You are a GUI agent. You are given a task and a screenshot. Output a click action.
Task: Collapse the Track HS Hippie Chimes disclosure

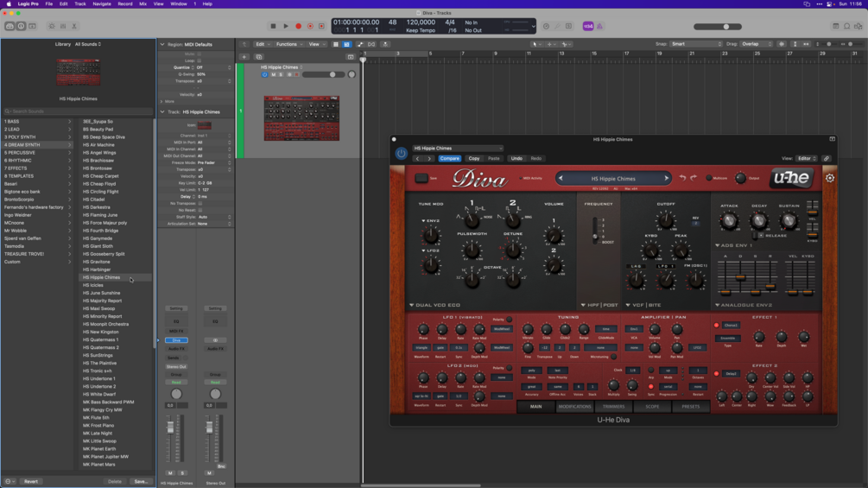coord(162,111)
